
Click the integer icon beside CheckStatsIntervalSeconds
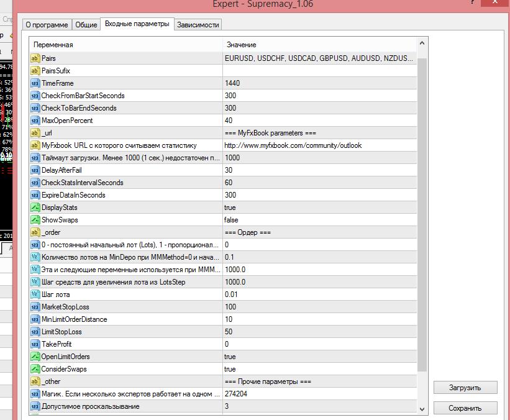tap(35, 183)
